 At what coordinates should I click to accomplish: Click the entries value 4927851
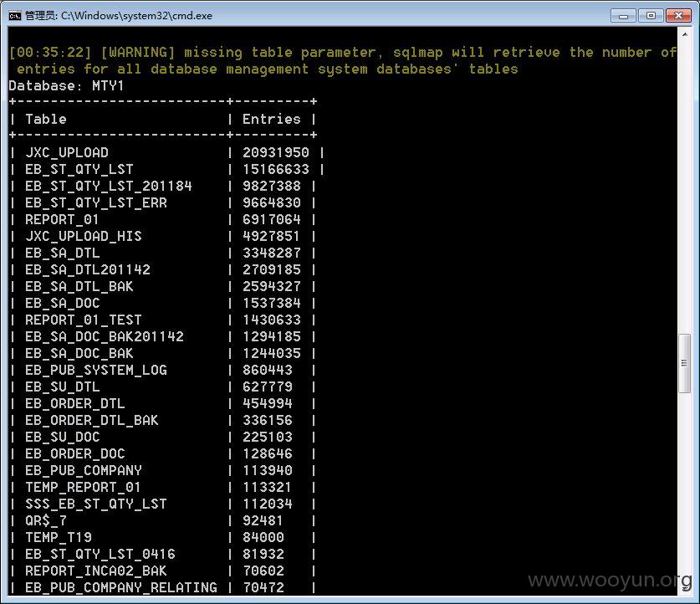coord(272,236)
